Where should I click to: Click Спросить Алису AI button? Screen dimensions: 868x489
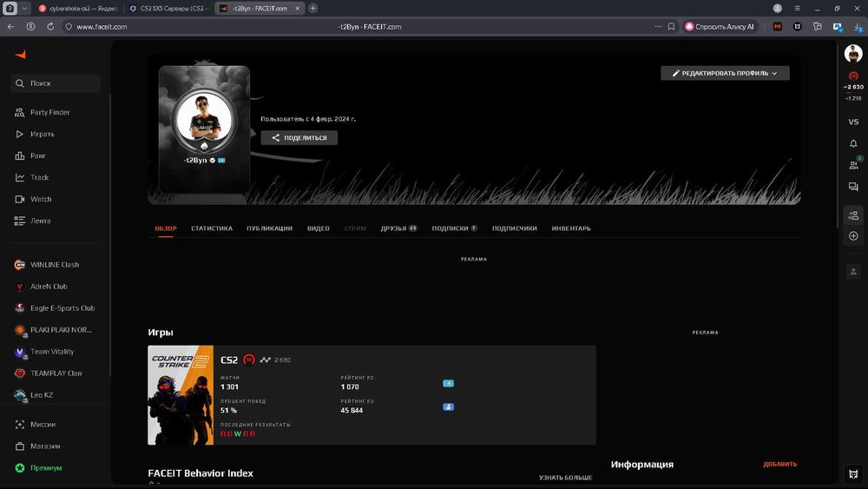tap(720, 27)
